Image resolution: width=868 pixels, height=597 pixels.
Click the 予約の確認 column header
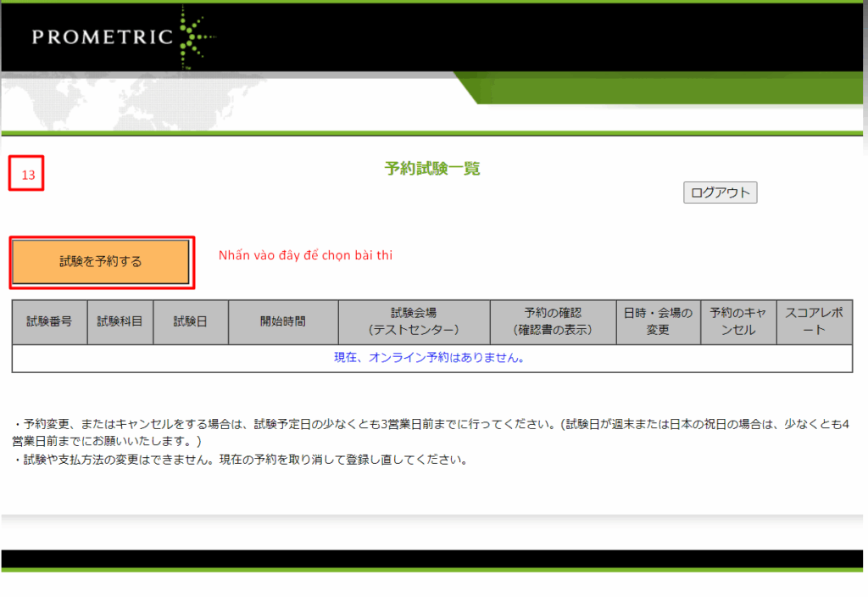click(553, 321)
